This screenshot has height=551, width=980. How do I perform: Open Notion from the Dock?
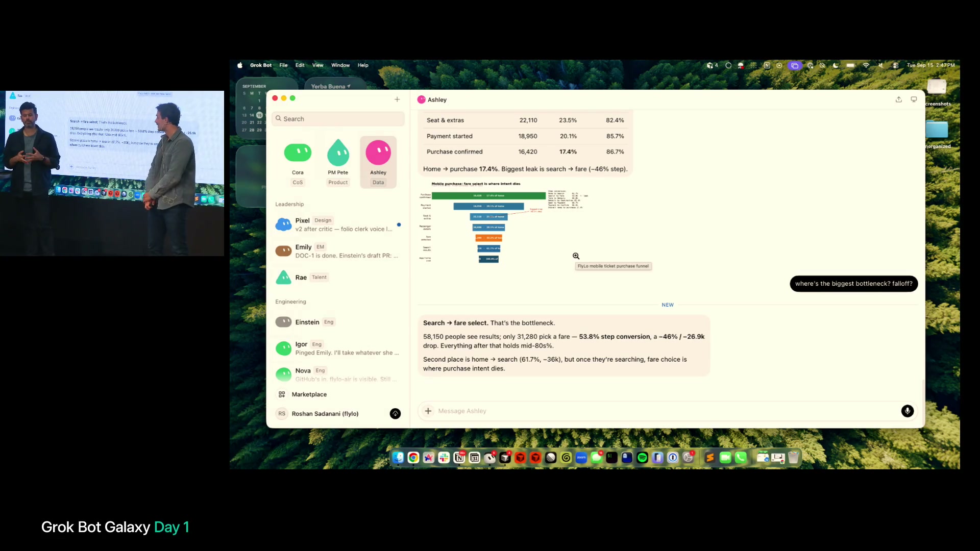[459, 458]
